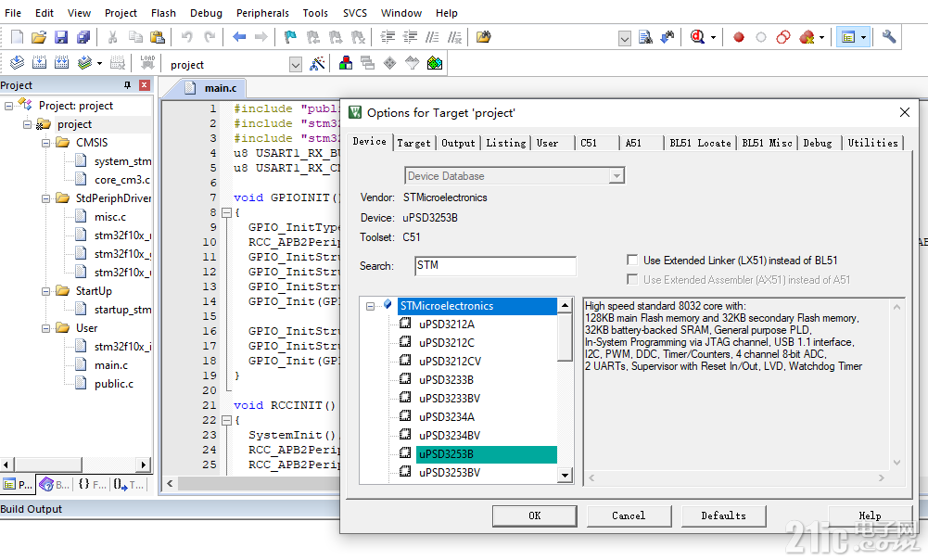The width and height of the screenshot is (928, 560).
Task: Click the Incremental Find icon
Action: tap(667, 37)
